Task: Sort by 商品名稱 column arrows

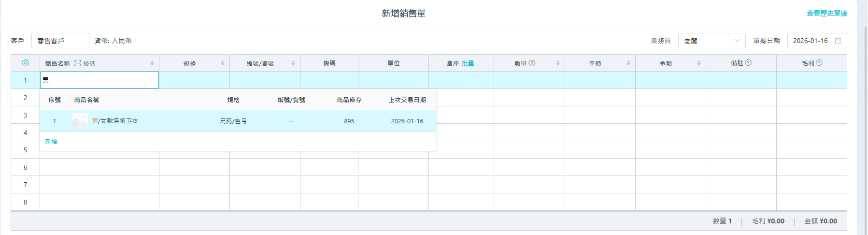Action: coord(152,63)
